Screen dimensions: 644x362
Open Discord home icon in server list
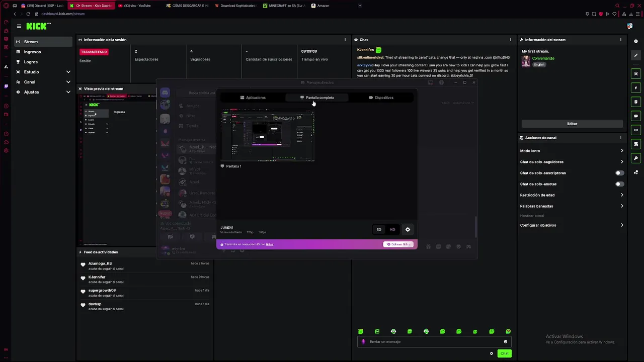pyautogui.click(x=165, y=93)
